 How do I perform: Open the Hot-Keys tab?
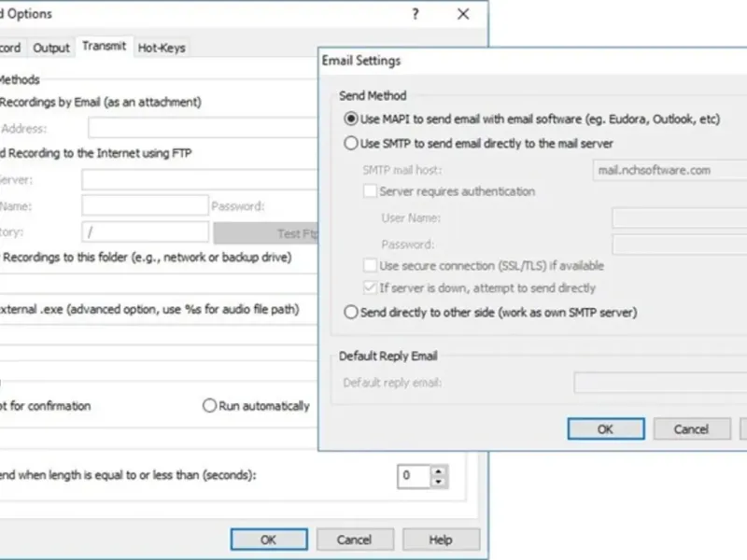[x=162, y=48]
